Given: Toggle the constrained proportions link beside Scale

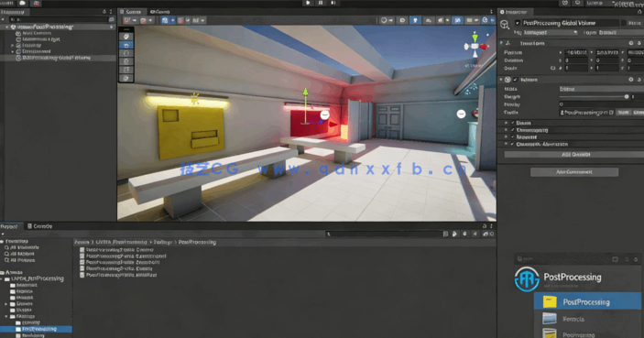Looking at the screenshot, I should [x=552, y=68].
